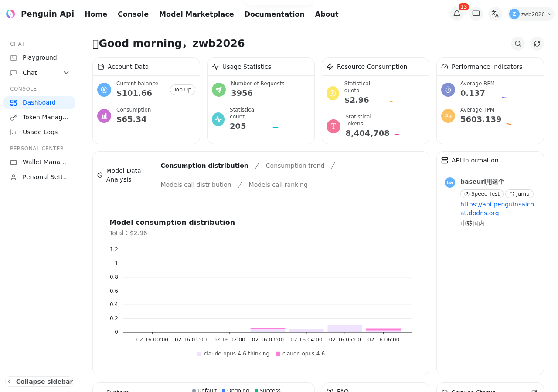
Task: Click the dashboard search icon
Action: click(x=518, y=44)
